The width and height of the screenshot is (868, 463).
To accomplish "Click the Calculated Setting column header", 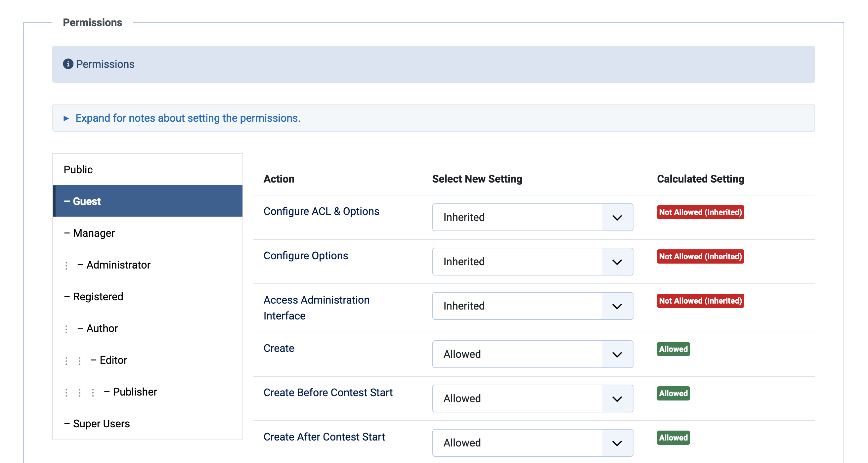I will [x=701, y=179].
